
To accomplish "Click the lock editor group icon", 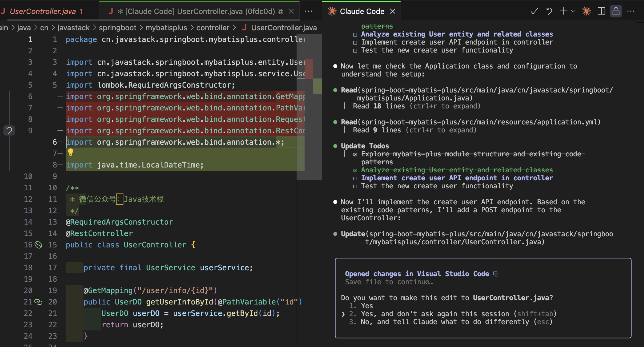I will point(616,11).
